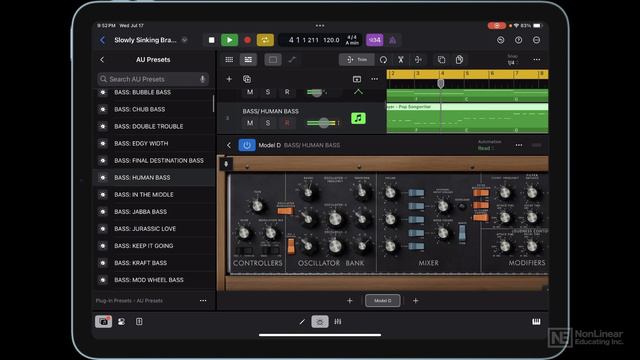Adjust BASS/ HUMAN BASS track volume slider
The height and width of the screenshot is (360, 640).
(x=323, y=123)
